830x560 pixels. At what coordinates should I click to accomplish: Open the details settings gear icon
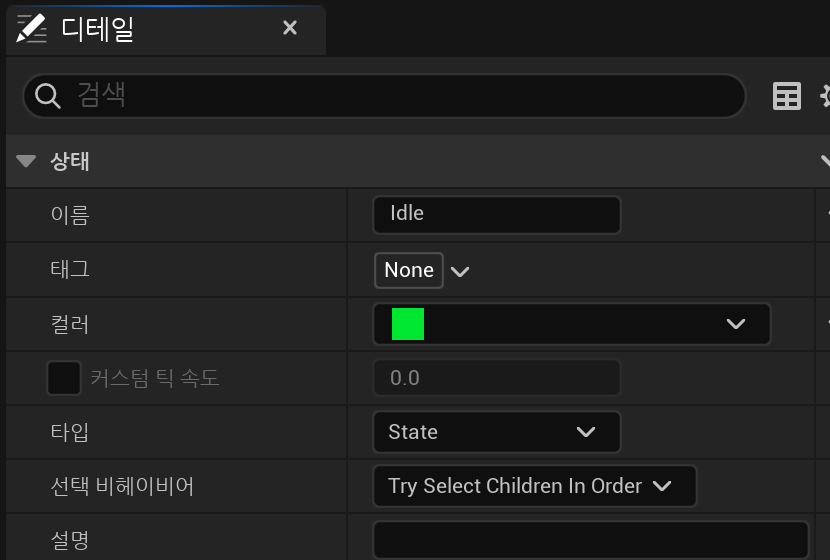[x=825, y=96]
